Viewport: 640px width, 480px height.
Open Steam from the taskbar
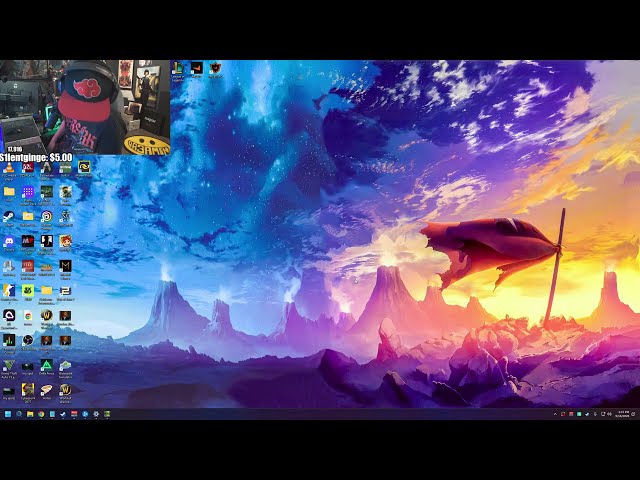point(63,414)
